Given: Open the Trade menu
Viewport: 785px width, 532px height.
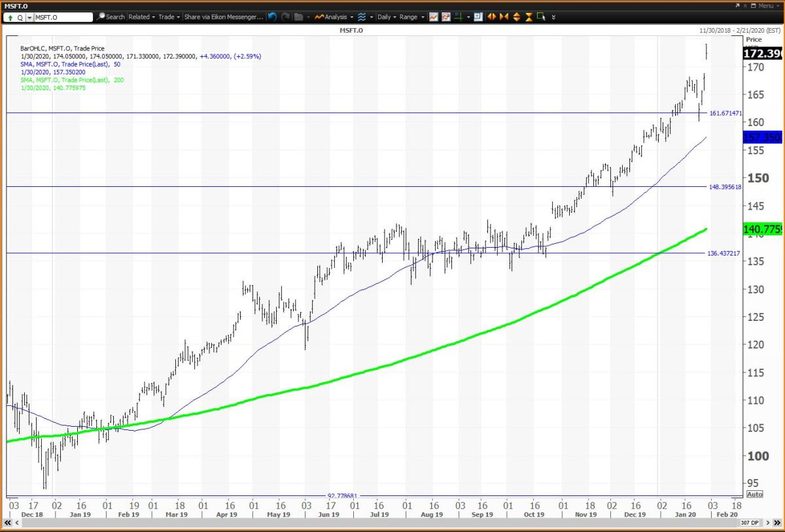Looking at the screenshot, I should pyautogui.click(x=169, y=17).
